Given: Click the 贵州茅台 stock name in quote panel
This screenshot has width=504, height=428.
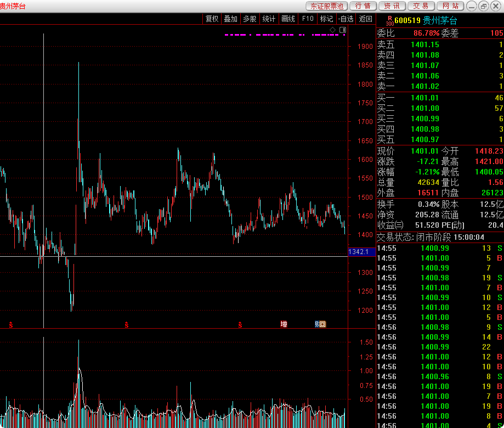Looking at the screenshot, I should (x=440, y=21).
